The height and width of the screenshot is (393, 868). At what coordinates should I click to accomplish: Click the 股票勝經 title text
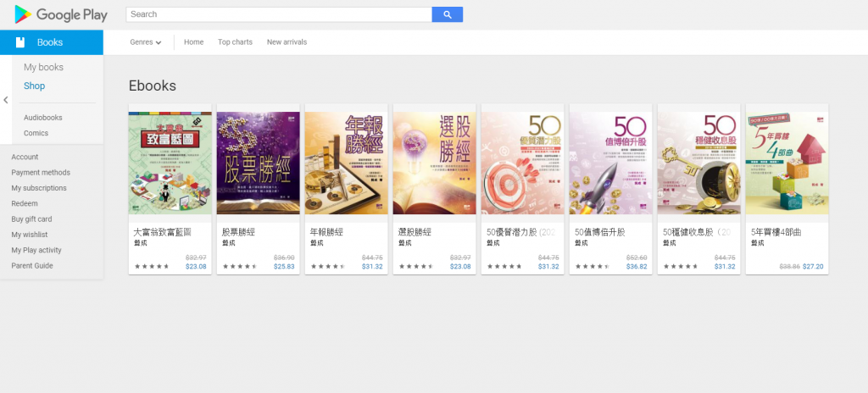(x=238, y=232)
